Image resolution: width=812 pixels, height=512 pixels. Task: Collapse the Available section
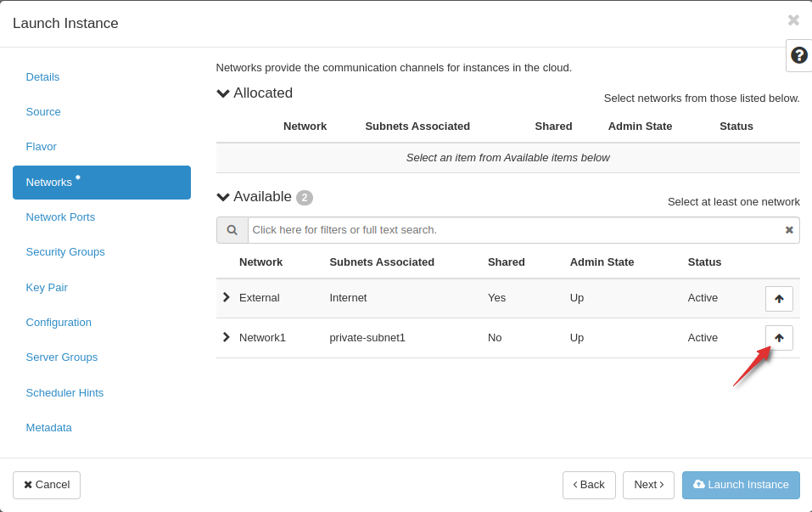[x=223, y=197]
